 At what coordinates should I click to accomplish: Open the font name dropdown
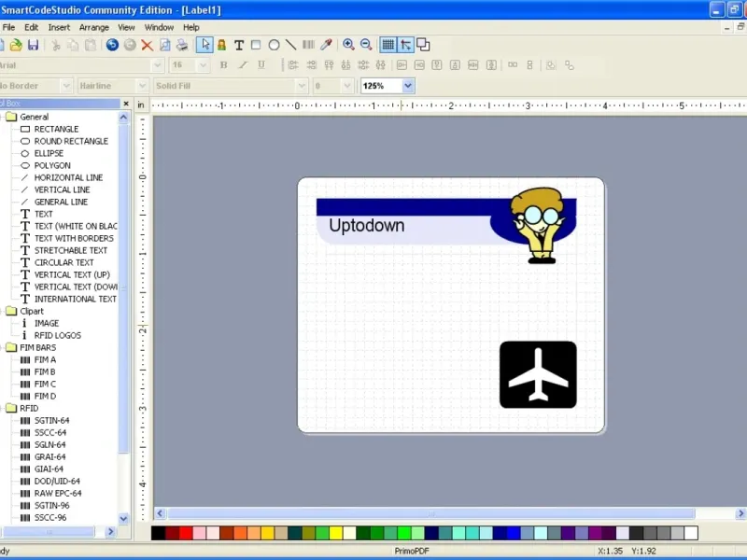[x=157, y=65]
